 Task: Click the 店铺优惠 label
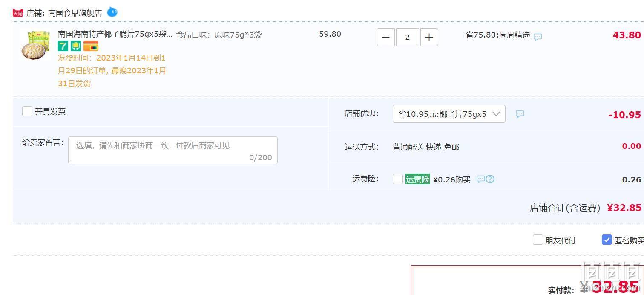point(362,113)
